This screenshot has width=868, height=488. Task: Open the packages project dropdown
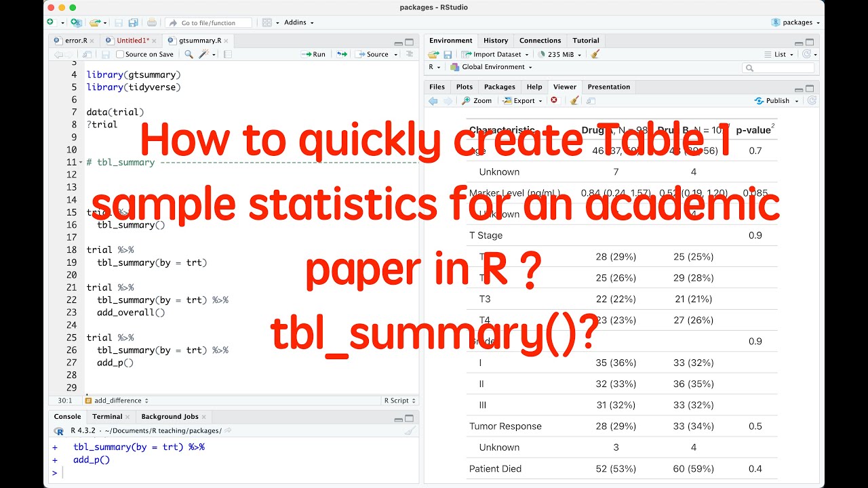click(x=795, y=22)
